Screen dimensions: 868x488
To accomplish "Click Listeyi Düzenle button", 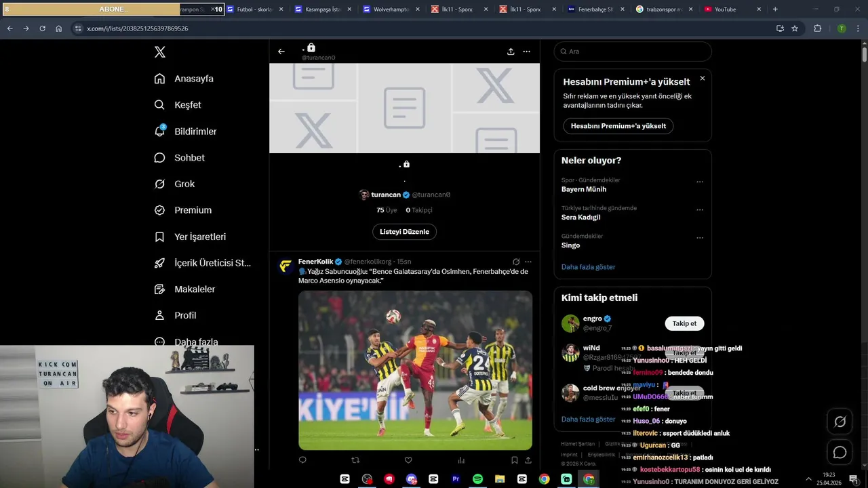I will [x=404, y=232].
